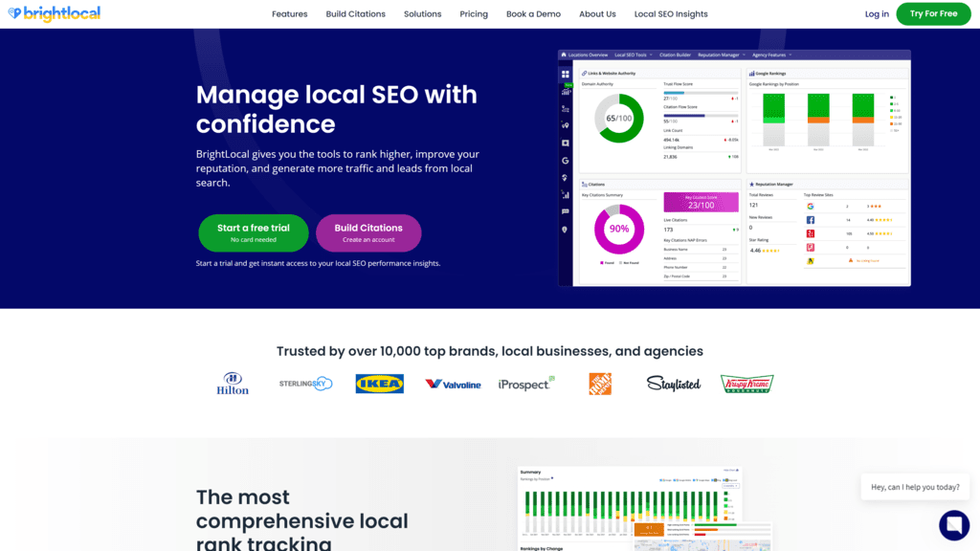Click the Citation Flow Score progress bar
Image resolution: width=980 pixels, height=551 pixels.
point(701,116)
